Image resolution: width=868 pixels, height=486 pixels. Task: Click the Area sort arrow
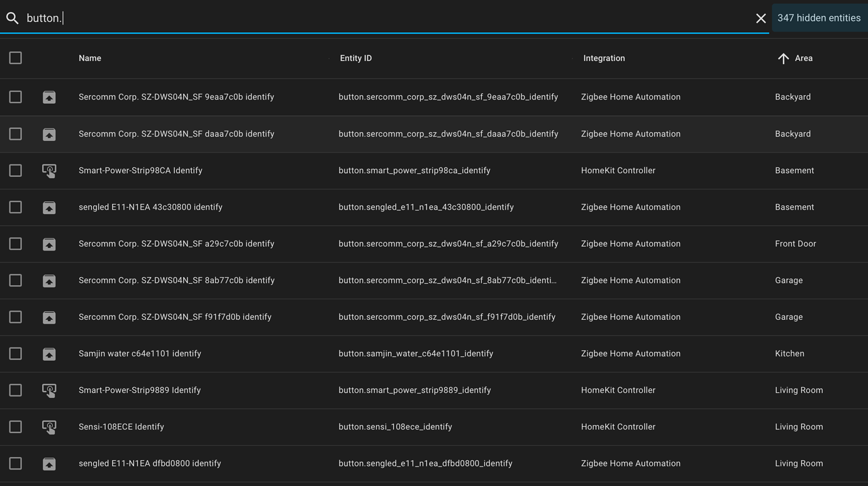(x=782, y=58)
